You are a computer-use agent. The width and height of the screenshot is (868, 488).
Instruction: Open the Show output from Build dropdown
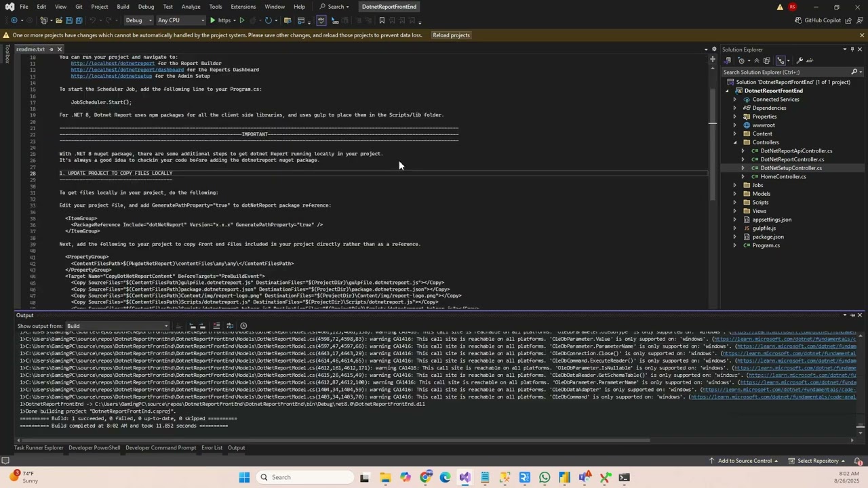(x=117, y=326)
